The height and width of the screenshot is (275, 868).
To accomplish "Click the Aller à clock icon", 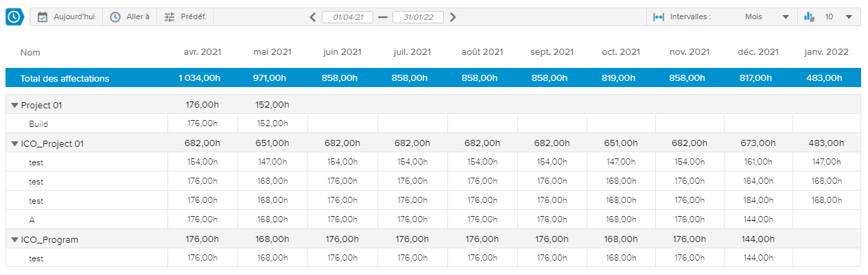I will [x=115, y=17].
